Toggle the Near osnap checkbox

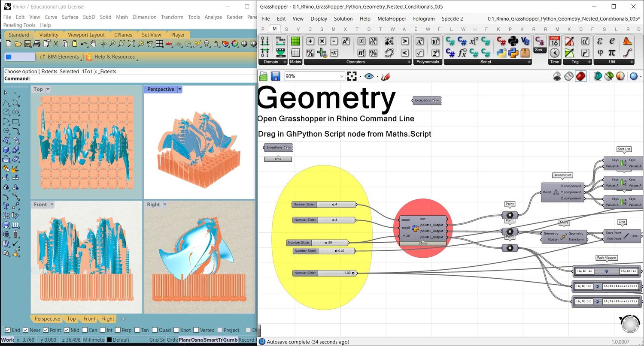[25, 330]
